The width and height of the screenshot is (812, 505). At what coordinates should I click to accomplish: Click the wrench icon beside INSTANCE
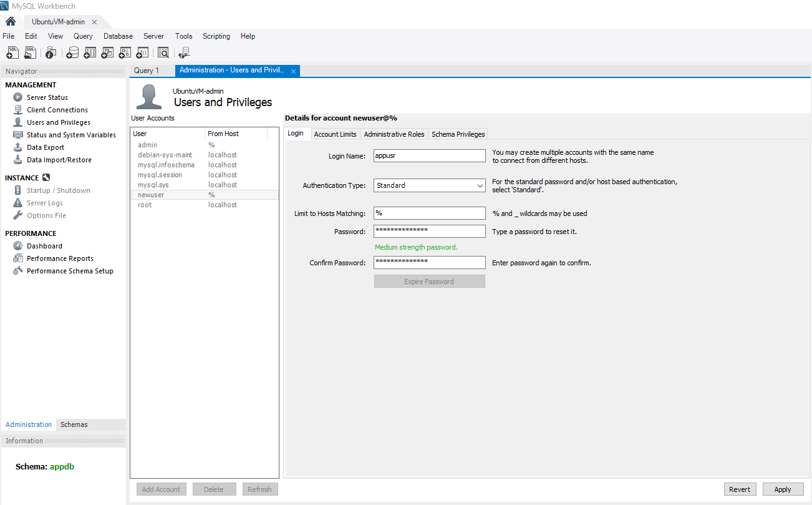46,178
